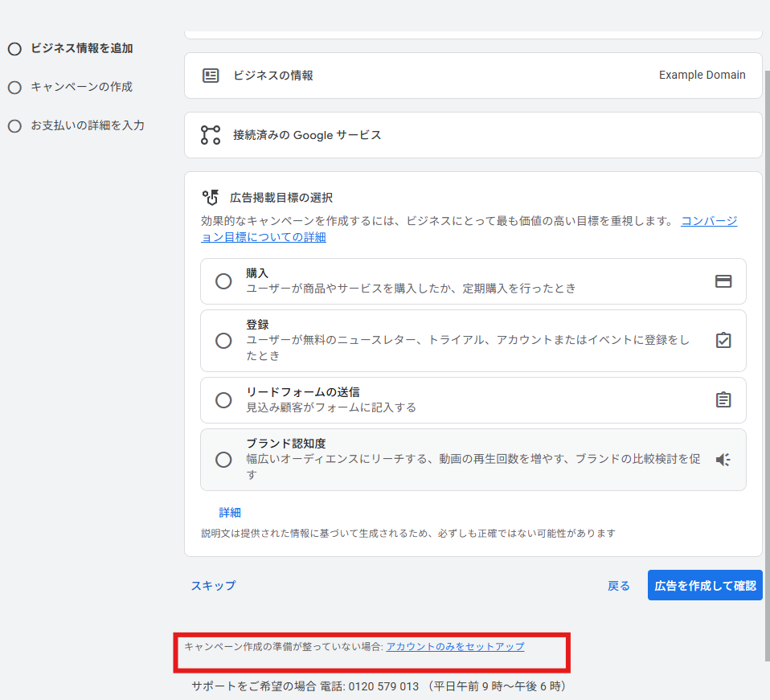Click the clipboard icon in リードフォームの送信 row
The height and width of the screenshot is (700, 770).
[x=723, y=399]
